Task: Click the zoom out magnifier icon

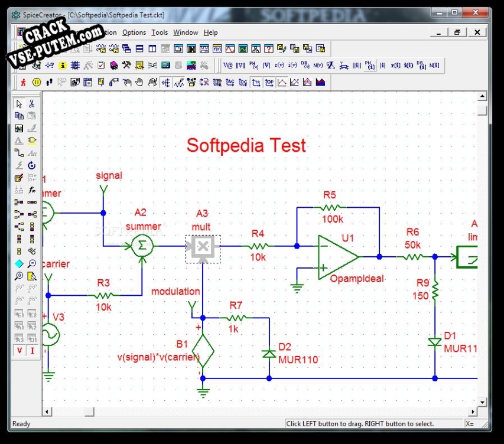Action: pyautogui.click(x=31, y=264)
